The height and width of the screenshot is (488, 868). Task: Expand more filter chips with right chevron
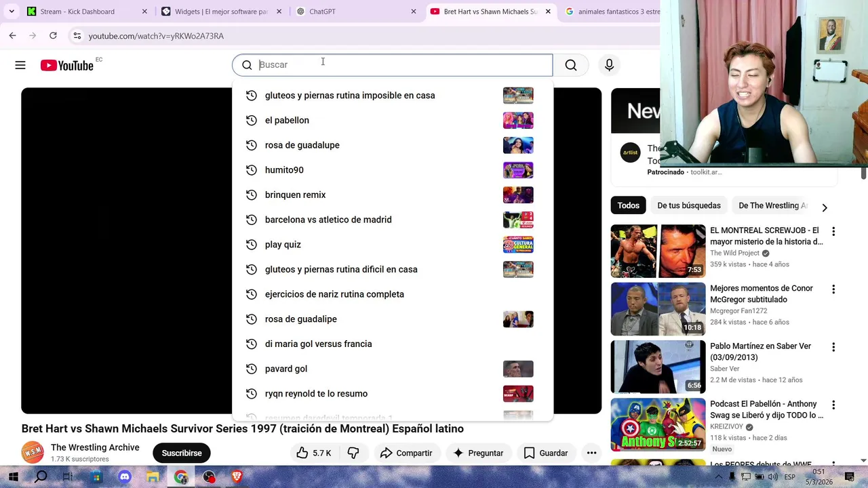[825, 207]
